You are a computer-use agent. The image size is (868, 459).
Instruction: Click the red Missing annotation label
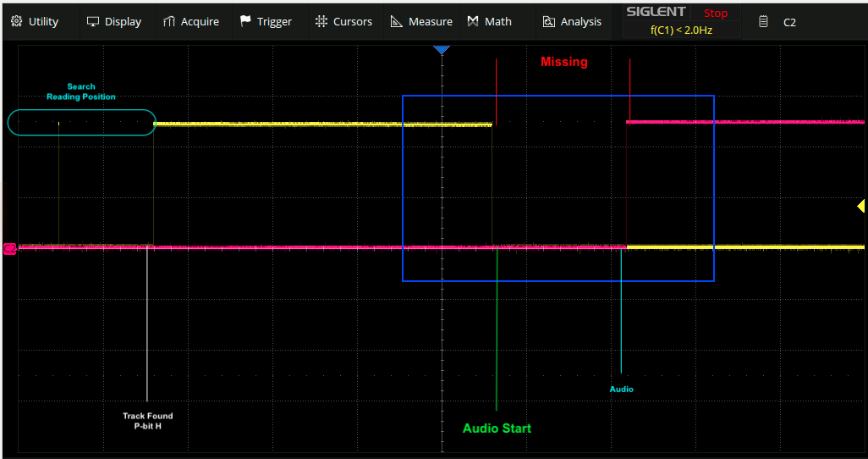pos(563,62)
